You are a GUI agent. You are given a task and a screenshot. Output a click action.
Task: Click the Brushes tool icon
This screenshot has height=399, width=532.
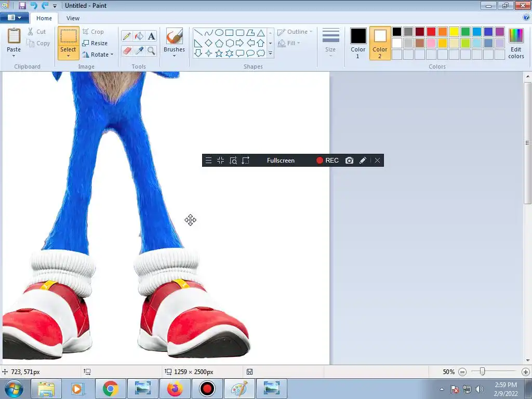coord(175,36)
